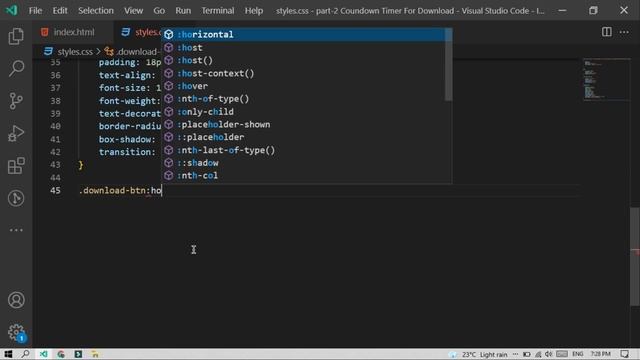
Task: Click the green app taskbar icon
Action: click(78, 354)
